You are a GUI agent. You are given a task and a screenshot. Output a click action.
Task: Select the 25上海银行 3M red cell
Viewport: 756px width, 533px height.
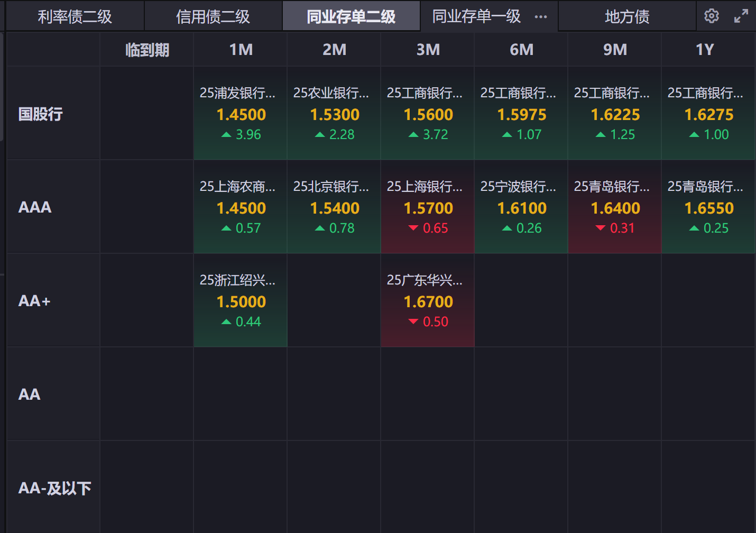point(428,207)
